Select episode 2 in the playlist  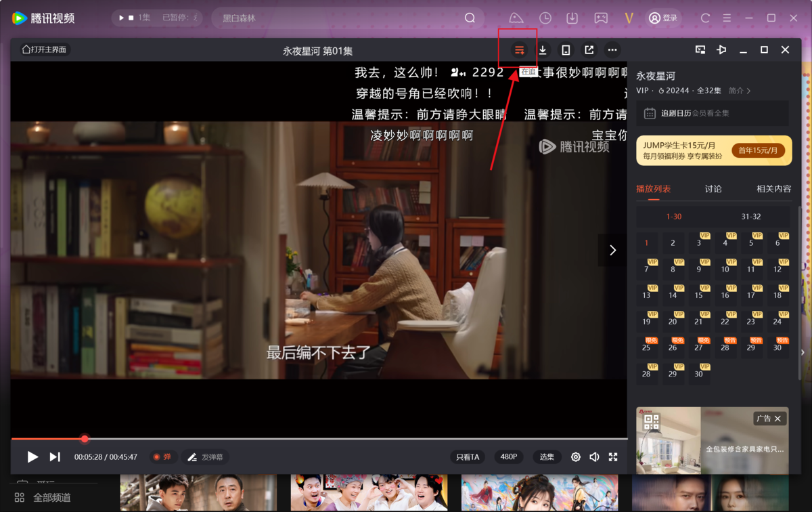673,242
